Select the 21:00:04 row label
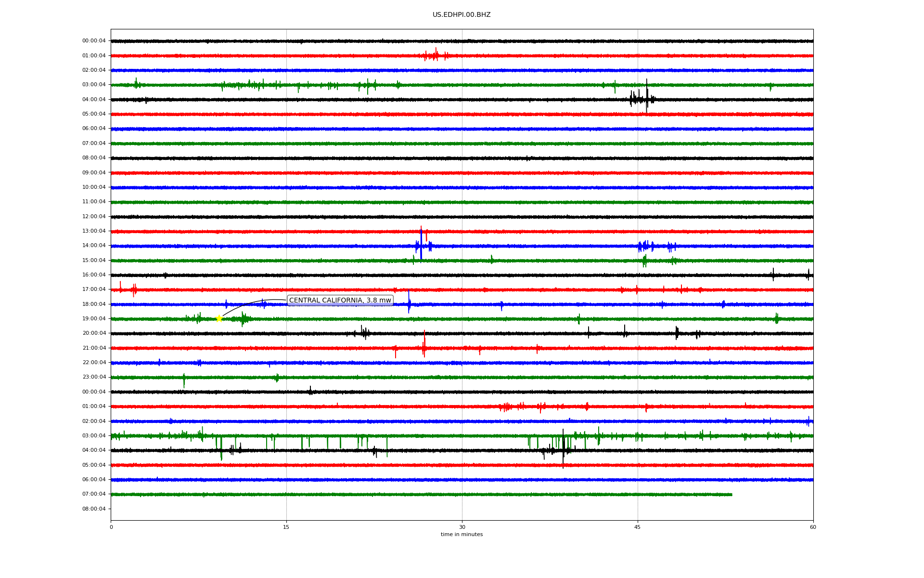Screen dimensions: 924x578 point(94,348)
